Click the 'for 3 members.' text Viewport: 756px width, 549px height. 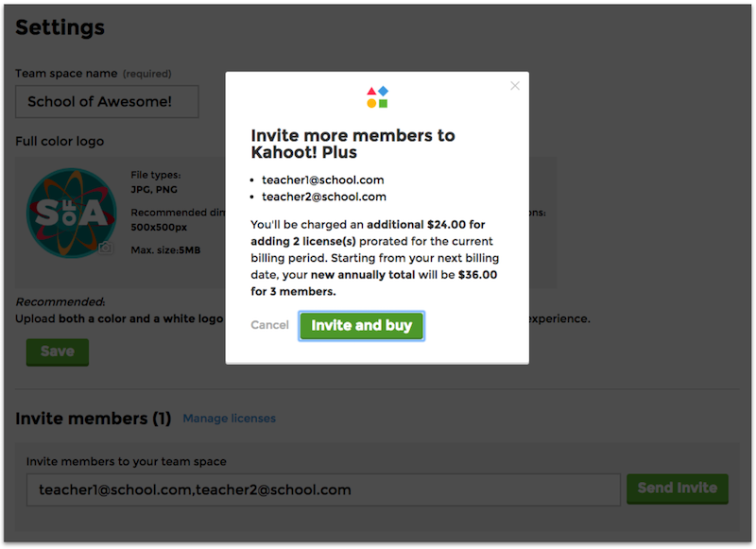(x=293, y=292)
